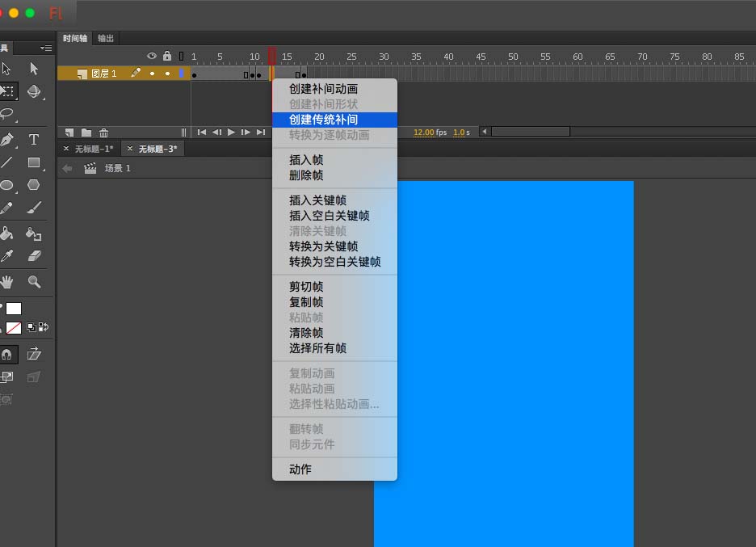Viewport: 756px width, 547px height.
Task: Toggle the eye icon to show or hide all layers
Action: tap(152, 56)
